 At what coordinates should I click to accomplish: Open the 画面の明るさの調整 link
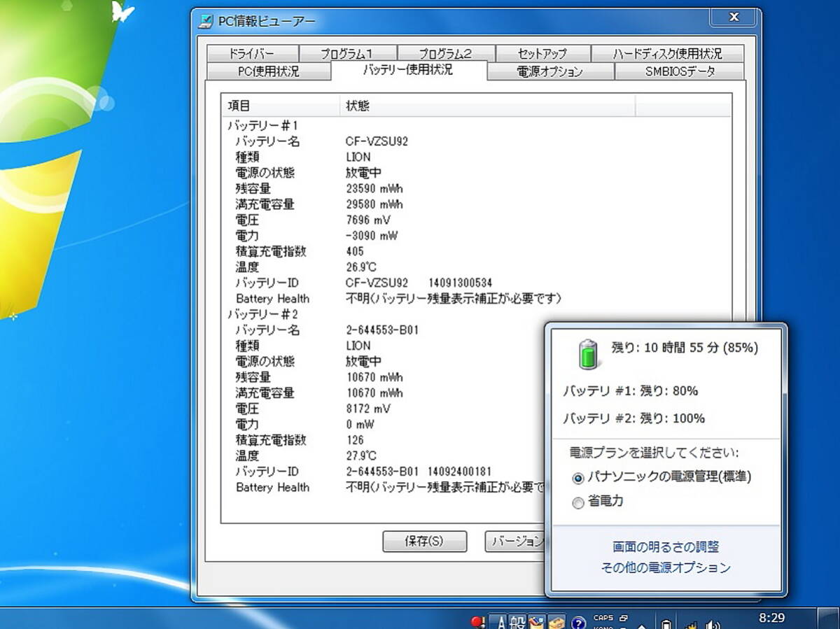coord(666,547)
